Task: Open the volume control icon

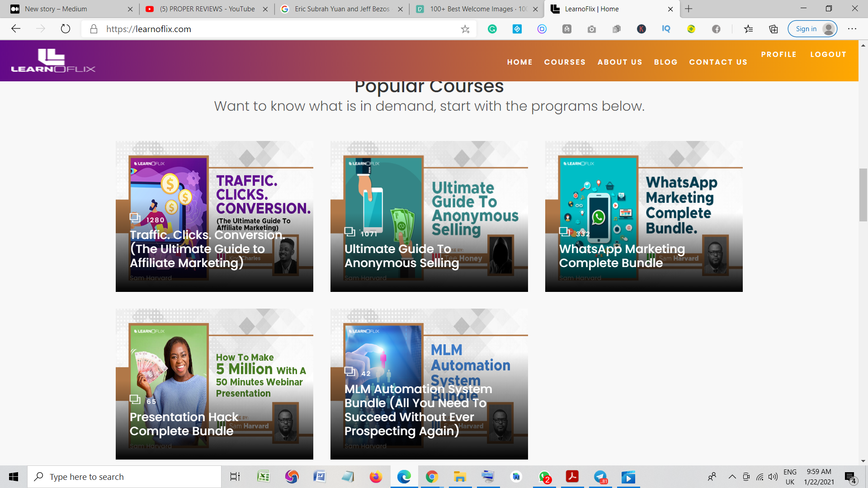Action: pyautogui.click(x=773, y=477)
